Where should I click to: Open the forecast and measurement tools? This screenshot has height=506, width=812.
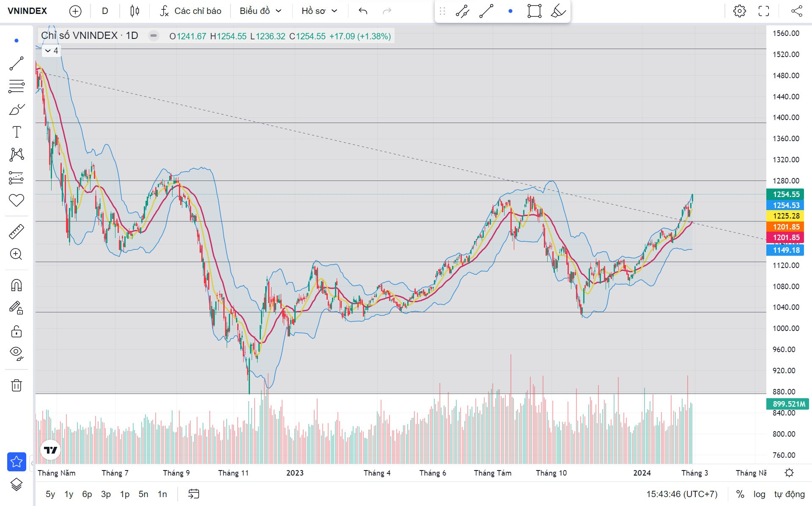[x=16, y=178]
